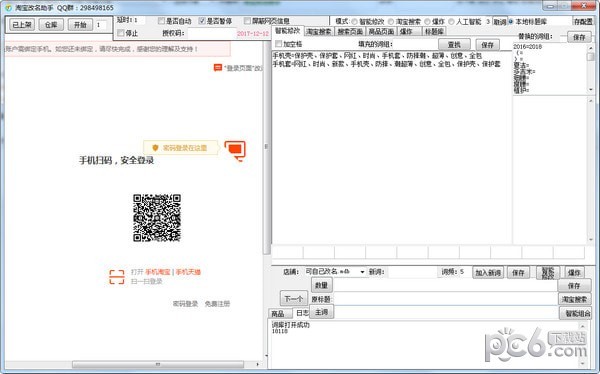Select the 淘宝搜索 mode radio button

[391, 21]
